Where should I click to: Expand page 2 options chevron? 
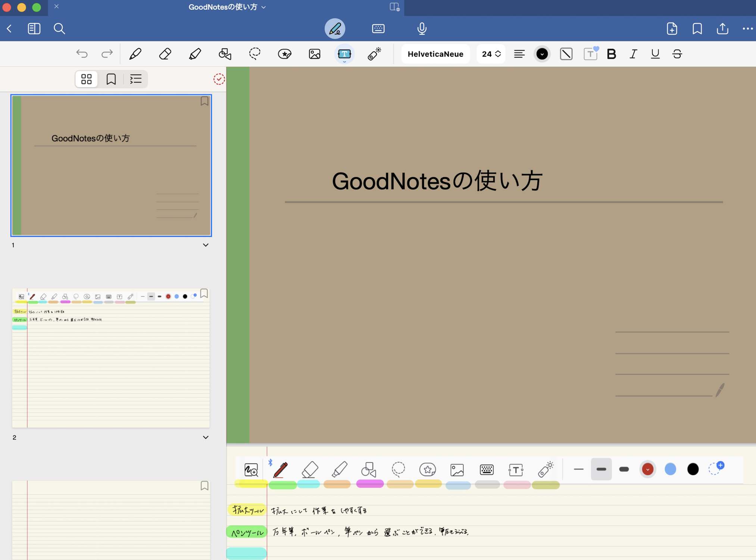[206, 437]
